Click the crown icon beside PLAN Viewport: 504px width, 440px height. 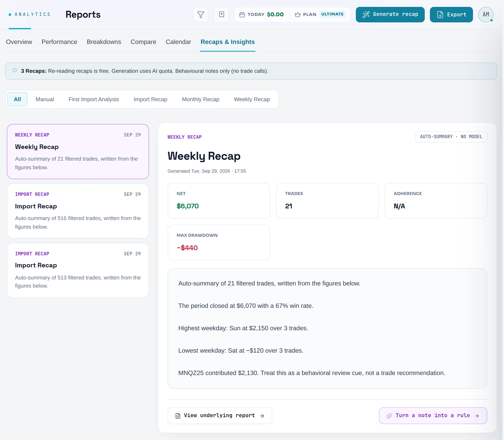297,15
